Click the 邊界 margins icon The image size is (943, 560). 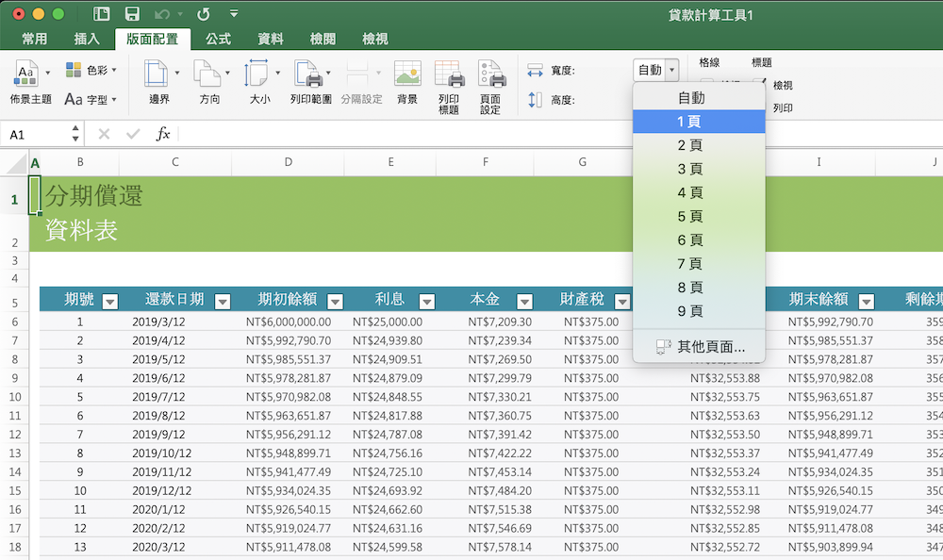click(159, 75)
